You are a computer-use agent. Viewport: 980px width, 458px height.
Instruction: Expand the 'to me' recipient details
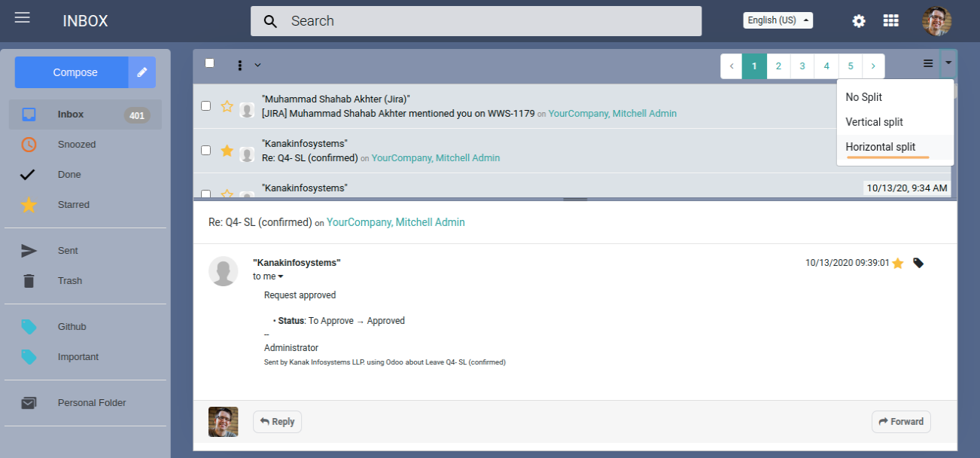pyautogui.click(x=268, y=276)
